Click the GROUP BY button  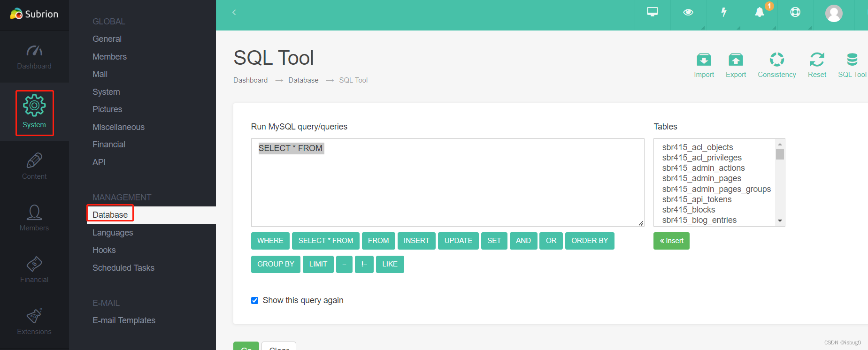coord(276,264)
